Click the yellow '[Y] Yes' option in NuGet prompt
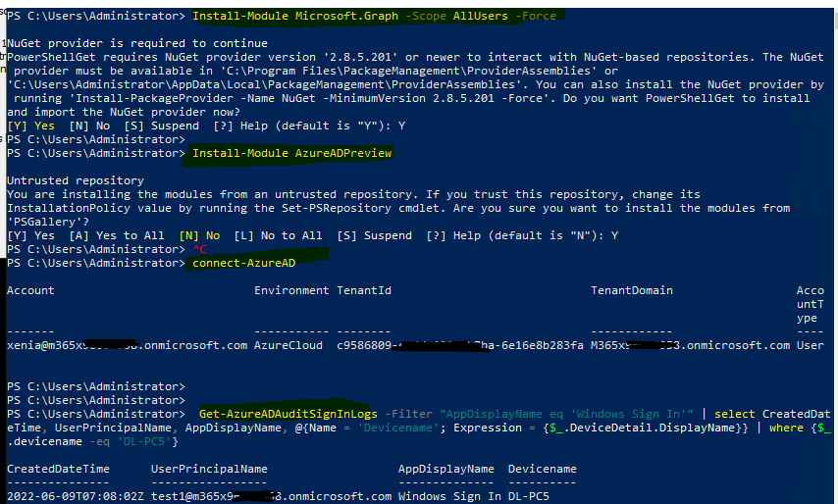This screenshot has height=504, width=838. 31,126
